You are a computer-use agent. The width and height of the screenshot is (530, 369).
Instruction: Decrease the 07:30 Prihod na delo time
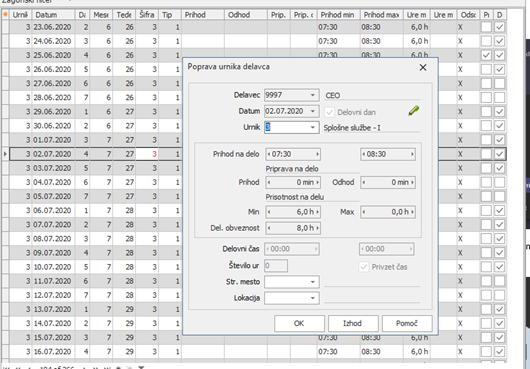(269, 154)
